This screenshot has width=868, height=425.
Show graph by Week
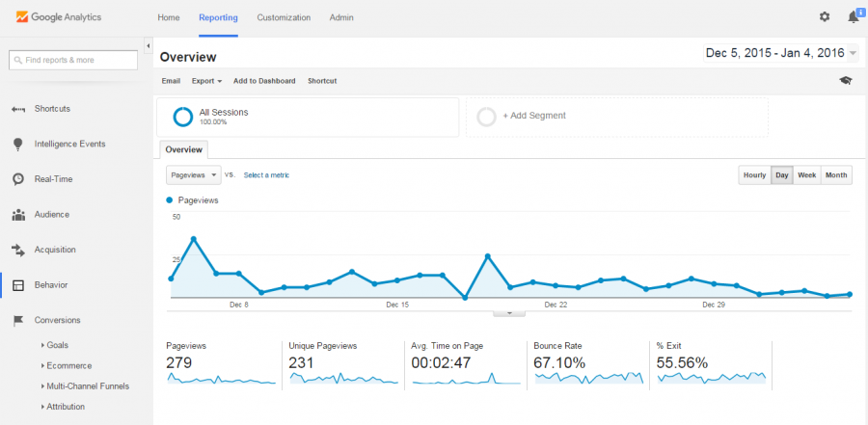pos(806,174)
